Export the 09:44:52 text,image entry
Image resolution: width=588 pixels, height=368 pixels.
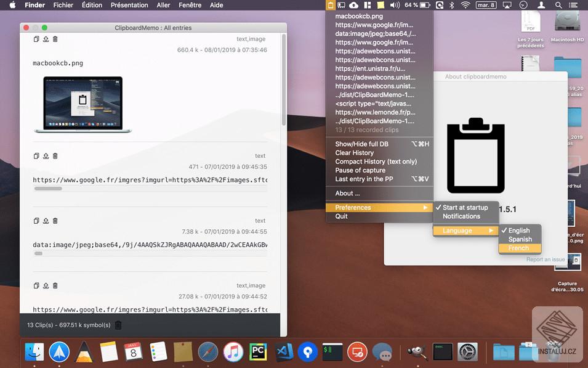pyautogui.click(x=46, y=286)
